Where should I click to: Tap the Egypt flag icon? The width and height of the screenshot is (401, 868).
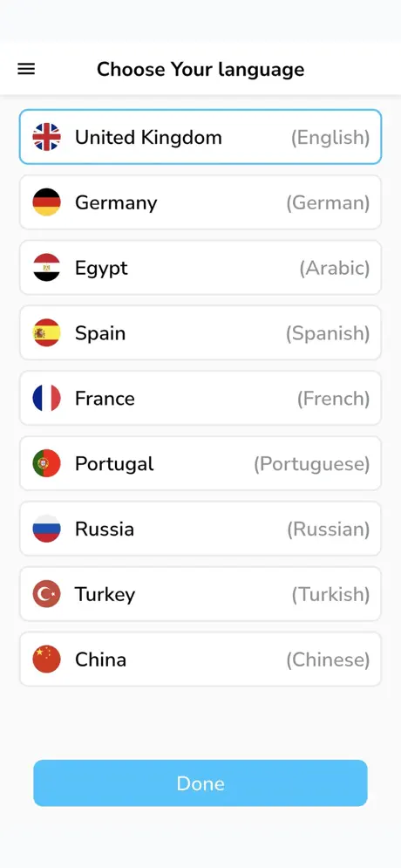point(46,267)
